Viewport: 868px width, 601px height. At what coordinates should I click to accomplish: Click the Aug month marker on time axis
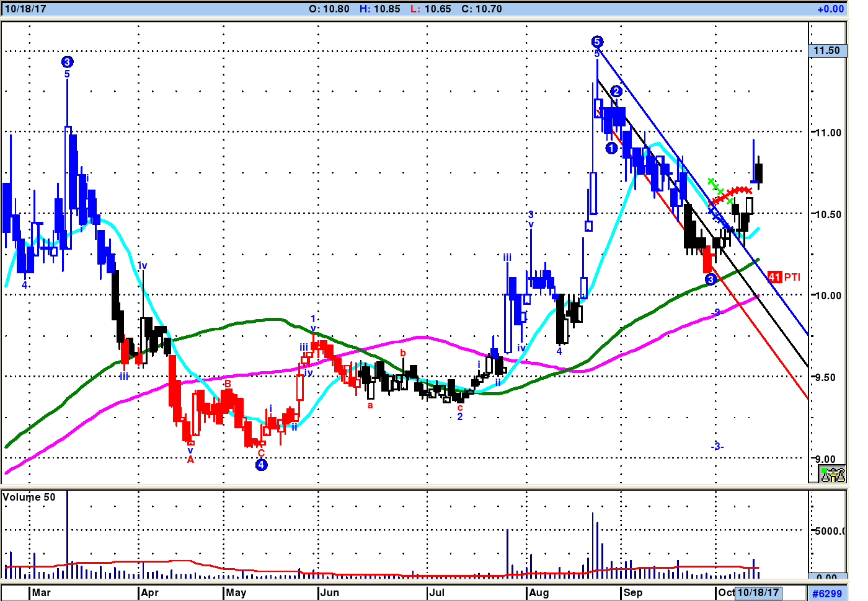point(539,592)
